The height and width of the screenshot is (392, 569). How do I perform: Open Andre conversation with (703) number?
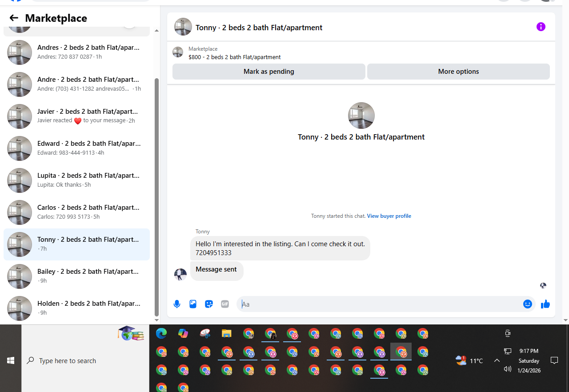[x=76, y=84]
